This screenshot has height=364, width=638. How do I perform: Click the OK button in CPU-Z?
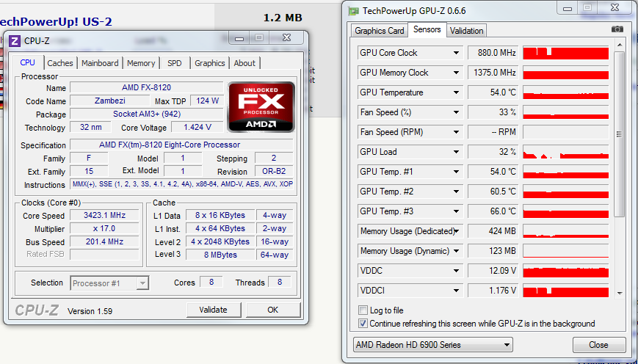tap(272, 310)
